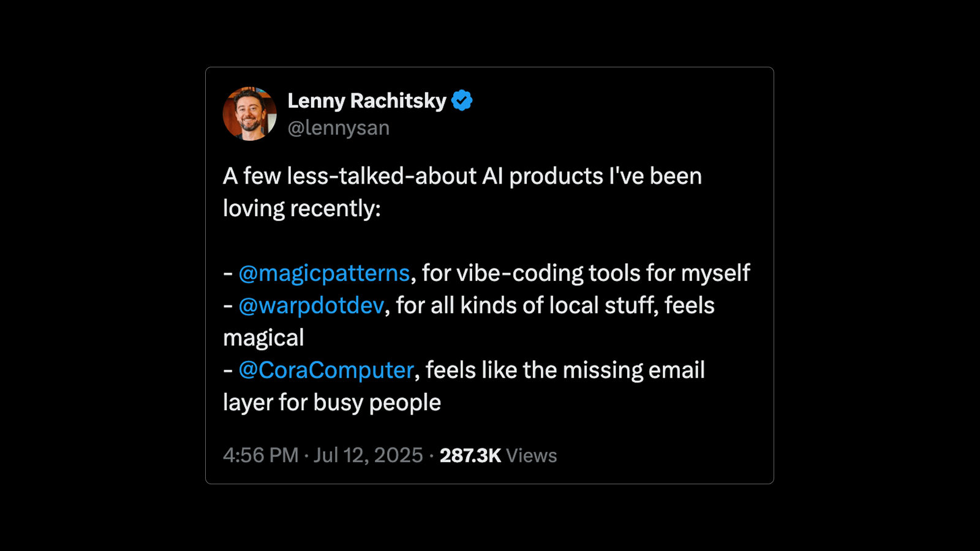Click "for vibe-coding tools for myself" text
The height and width of the screenshot is (551, 980).
[586, 273]
